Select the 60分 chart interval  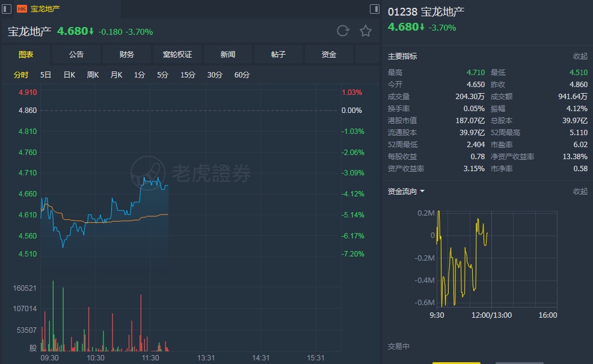(242, 75)
